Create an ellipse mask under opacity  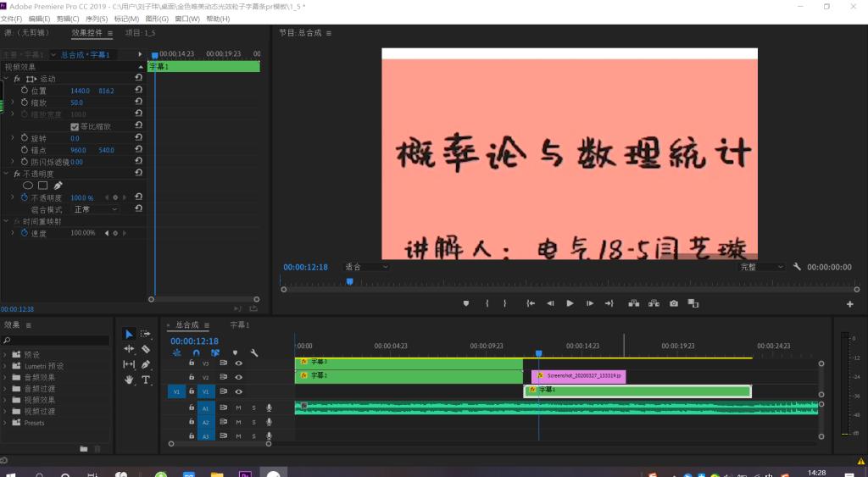27,186
